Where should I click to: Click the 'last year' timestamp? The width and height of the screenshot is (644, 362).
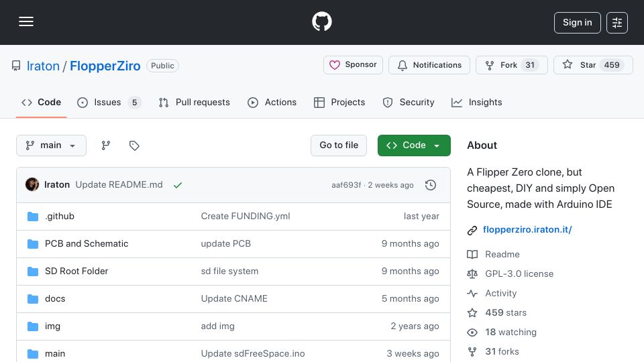pyautogui.click(x=421, y=217)
